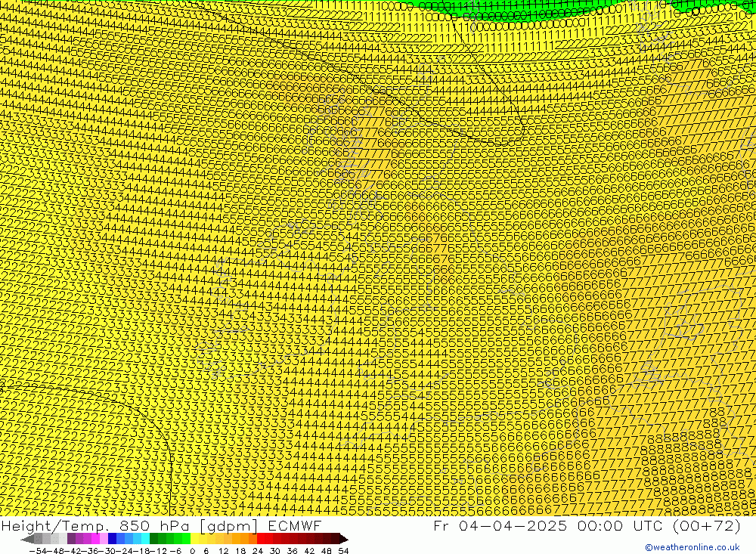This screenshot has width=756, height=554.
Task: Click the legend label '36'
Action: point(292,551)
